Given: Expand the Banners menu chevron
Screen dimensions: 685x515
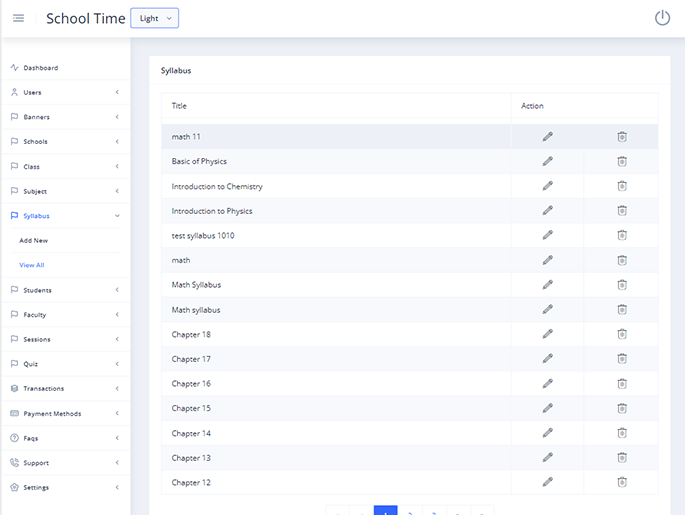Looking at the screenshot, I should 117,117.
